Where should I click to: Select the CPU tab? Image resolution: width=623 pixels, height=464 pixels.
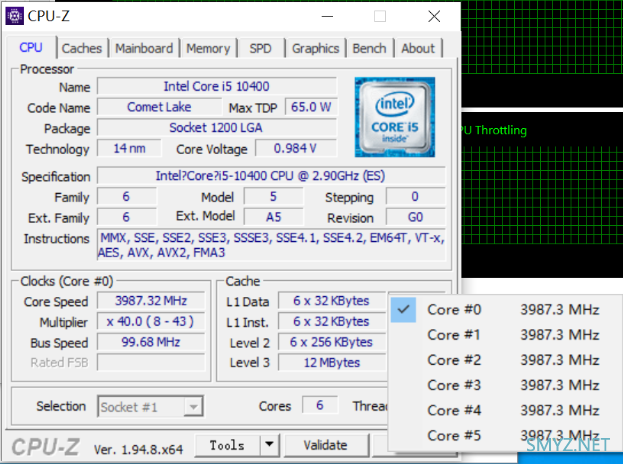point(31,48)
